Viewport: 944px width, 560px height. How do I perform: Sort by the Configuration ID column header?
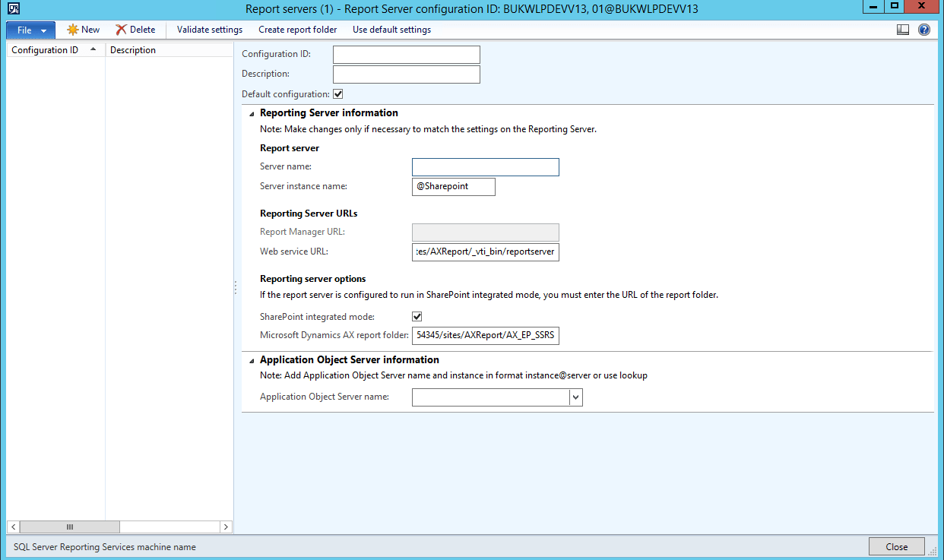click(55, 50)
